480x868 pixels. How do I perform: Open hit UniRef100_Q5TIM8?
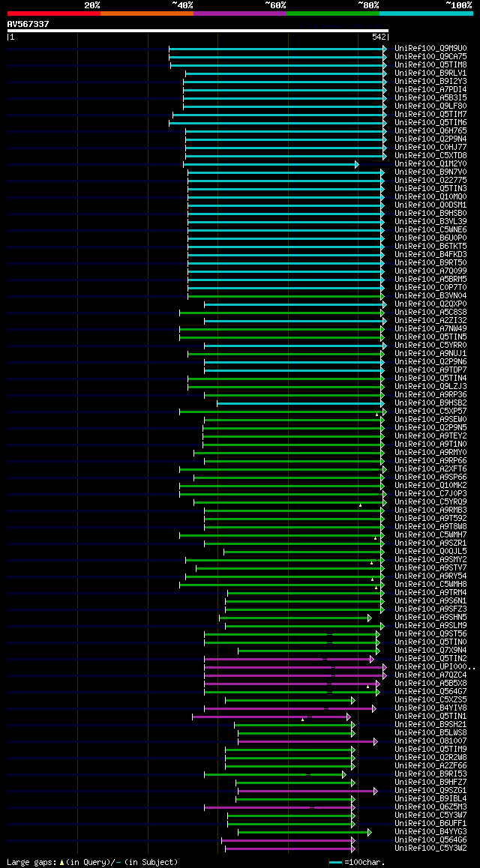[x=430, y=64]
